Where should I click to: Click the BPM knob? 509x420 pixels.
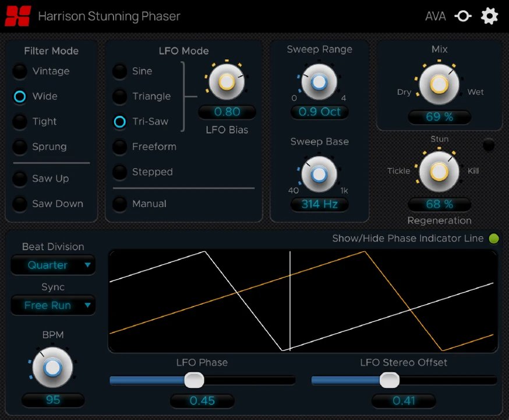[x=52, y=368]
